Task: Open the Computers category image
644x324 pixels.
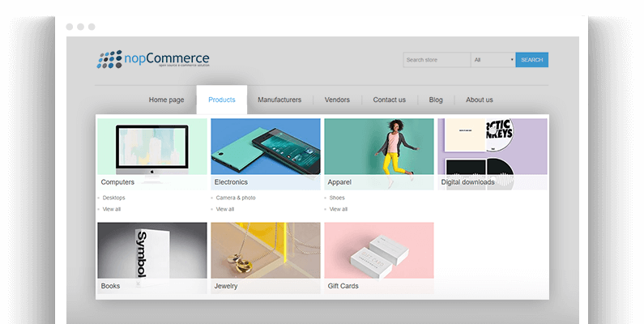Action: (x=151, y=146)
